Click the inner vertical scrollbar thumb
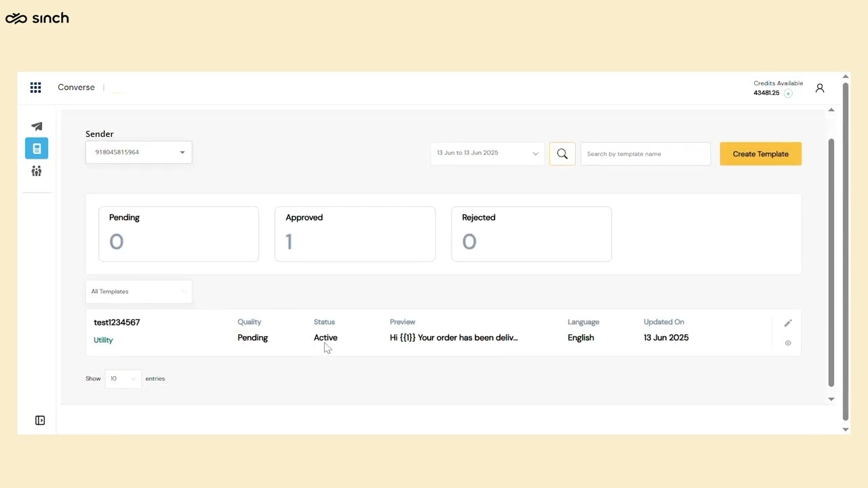868x488 pixels. 831,263
